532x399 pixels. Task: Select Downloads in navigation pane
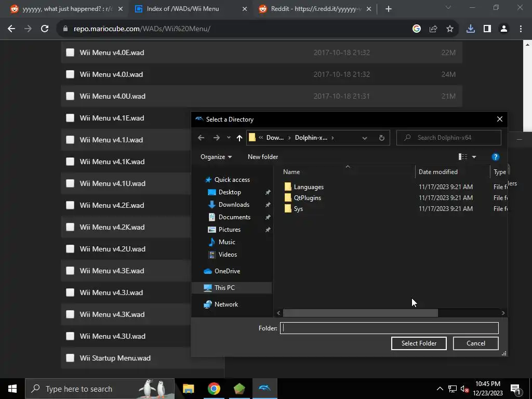point(234,205)
